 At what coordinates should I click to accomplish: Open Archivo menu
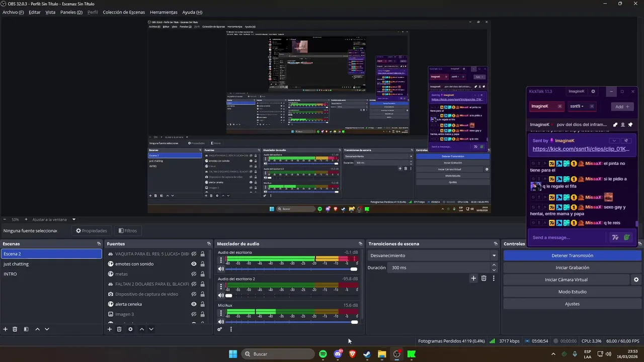13,12
